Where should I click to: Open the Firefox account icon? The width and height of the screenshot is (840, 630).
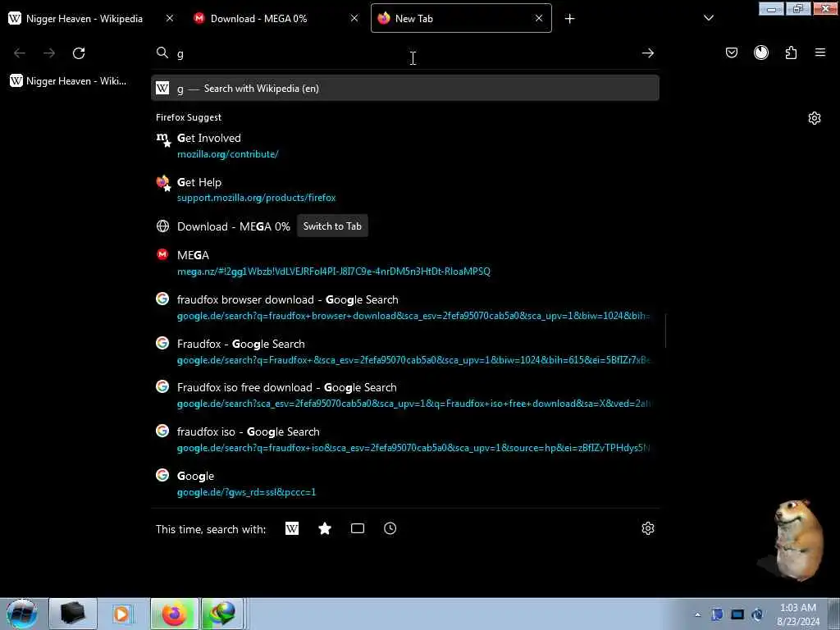point(760,52)
